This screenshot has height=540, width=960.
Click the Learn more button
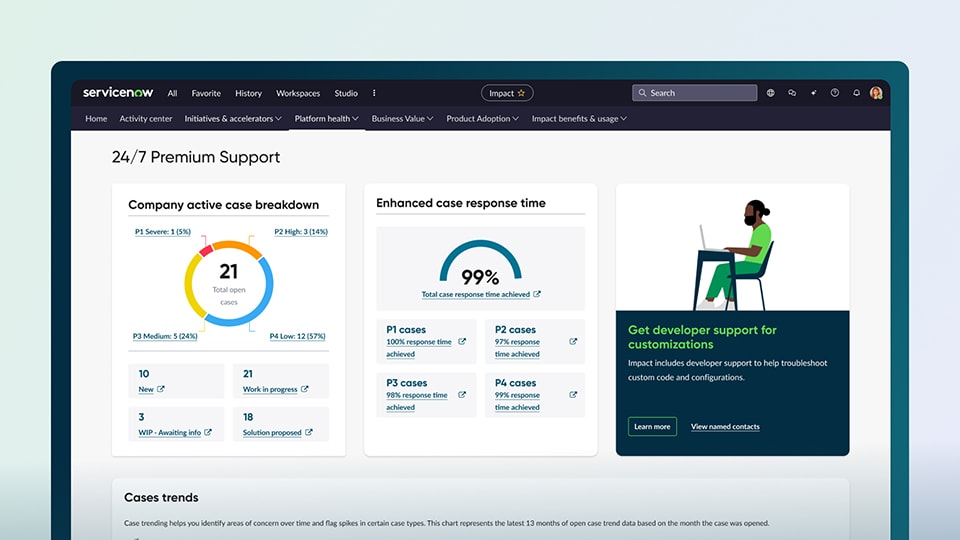click(652, 427)
